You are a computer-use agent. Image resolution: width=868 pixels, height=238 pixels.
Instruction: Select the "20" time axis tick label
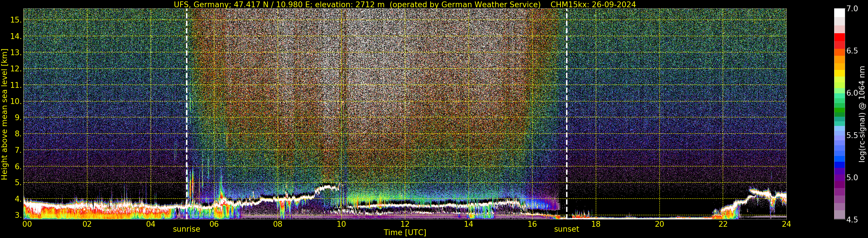tap(659, 224)
